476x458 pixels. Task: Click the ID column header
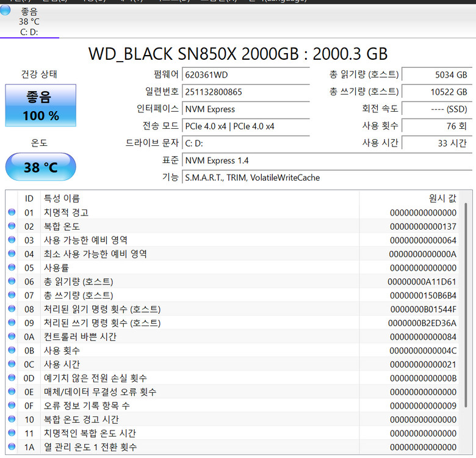tap(29, 198)
